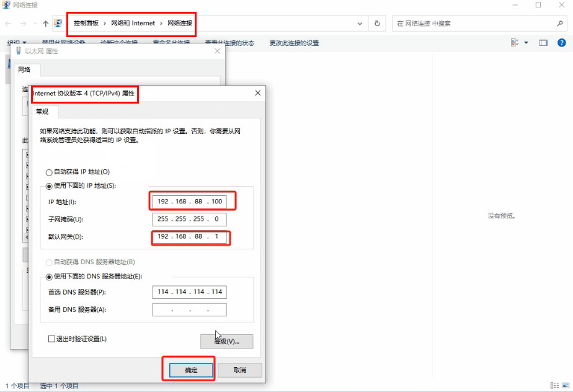
Task: Enable '退出时验证设置' checkbox
Action: [x=52, y=339]
